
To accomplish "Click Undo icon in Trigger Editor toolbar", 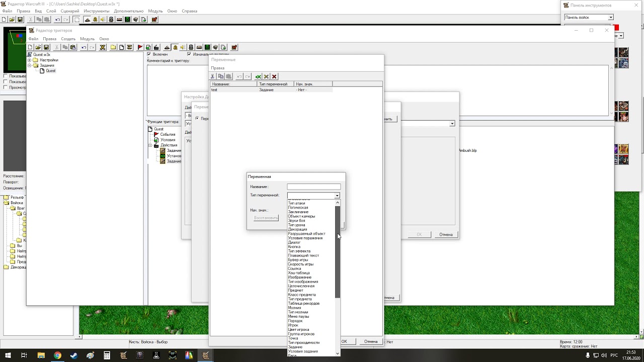I will [84, 47].
